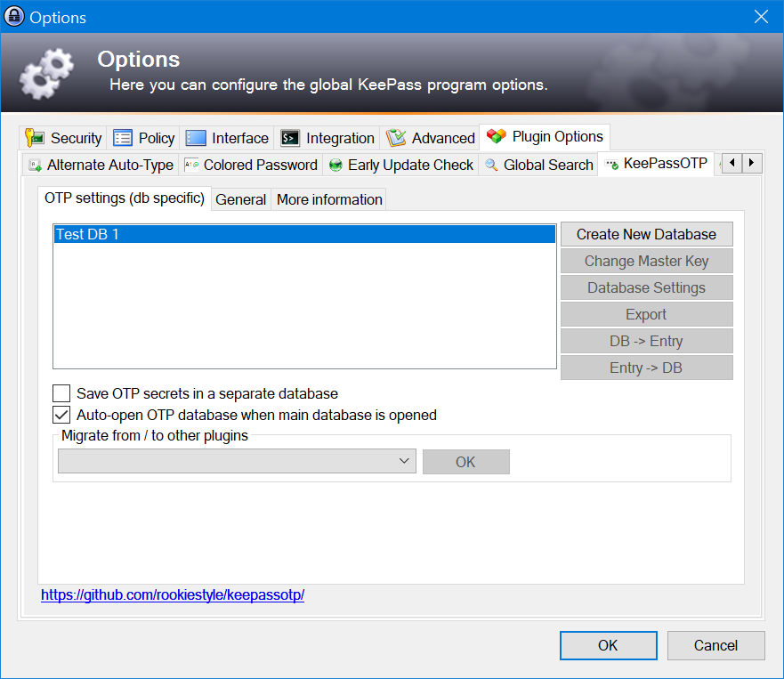Image resolution: width=784 pixels, height=679 pixels.
Task: Cancel the Options dialog
Action: pyautogui.click(x=715, y=645)
